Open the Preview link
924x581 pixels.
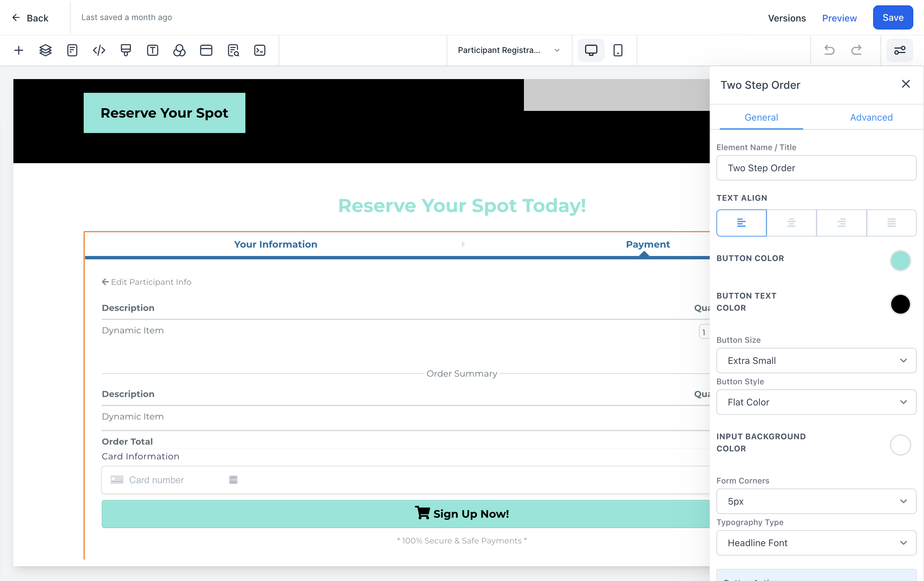839,18
